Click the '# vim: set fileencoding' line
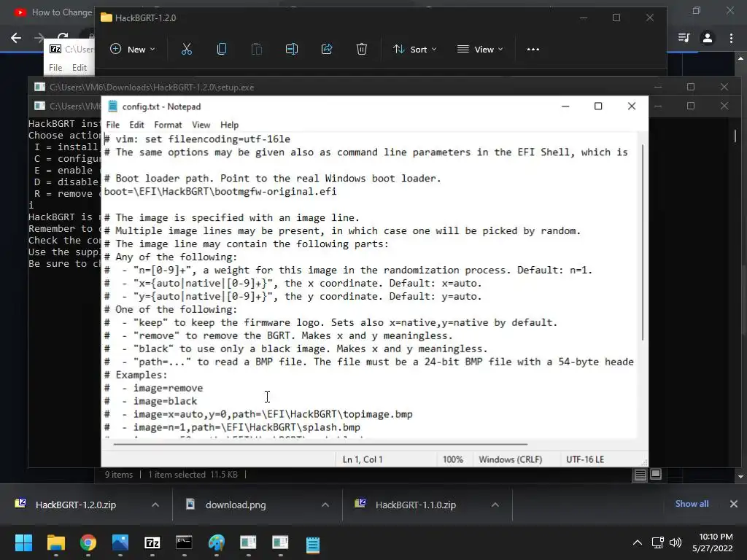The width and height of the screenshot is (747, 560). 197,139
